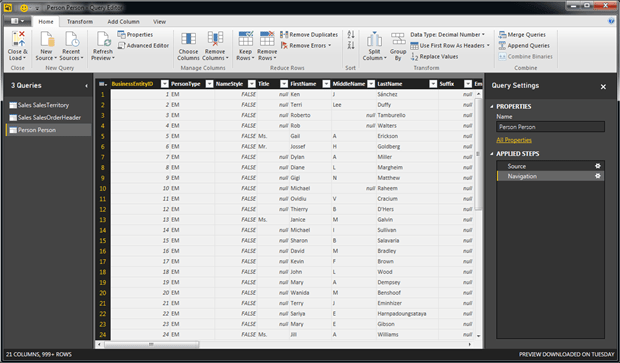Open query Properties in ribbon

(135, 35)
